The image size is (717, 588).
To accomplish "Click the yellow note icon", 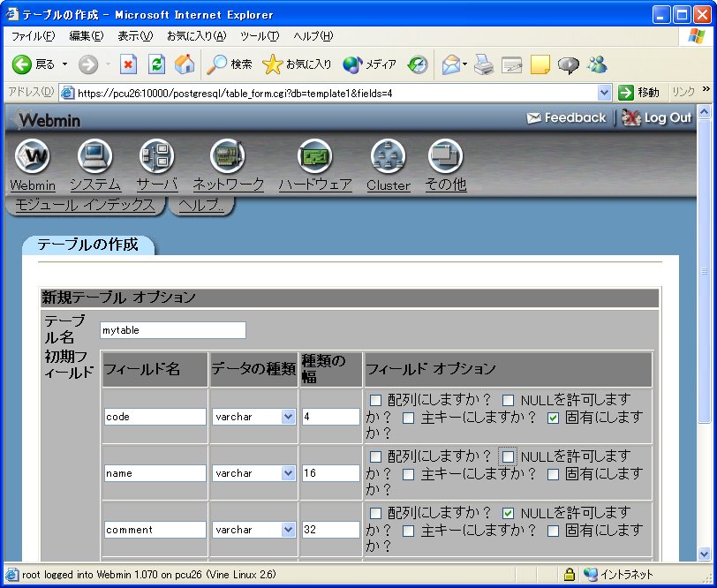I will (x=540, y=64).
